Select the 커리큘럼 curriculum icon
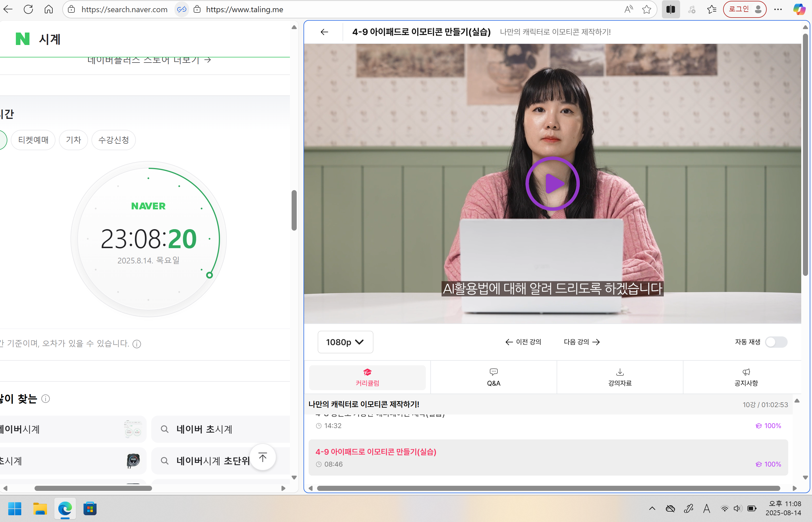 pos(367,372)
